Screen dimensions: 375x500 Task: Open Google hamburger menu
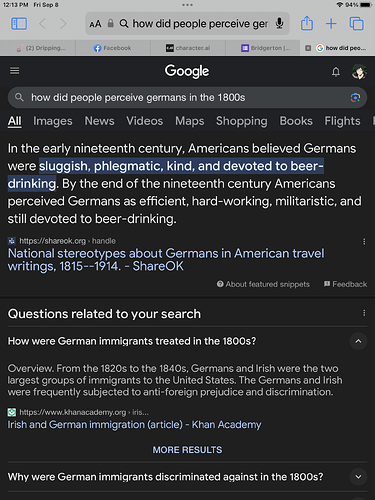point(14,71)
